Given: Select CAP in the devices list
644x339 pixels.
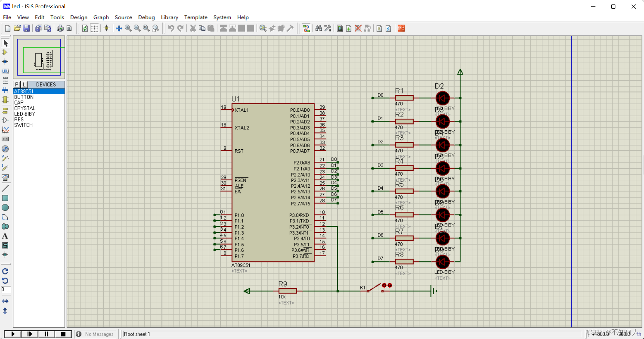Looking at the screenshot, I should click(39, 102).
